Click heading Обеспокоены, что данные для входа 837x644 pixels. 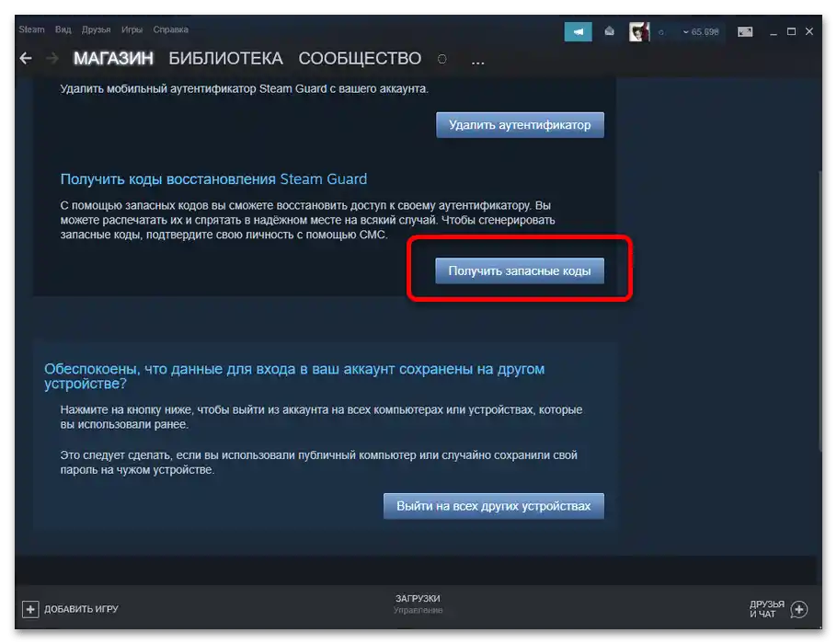coord(294,376)
